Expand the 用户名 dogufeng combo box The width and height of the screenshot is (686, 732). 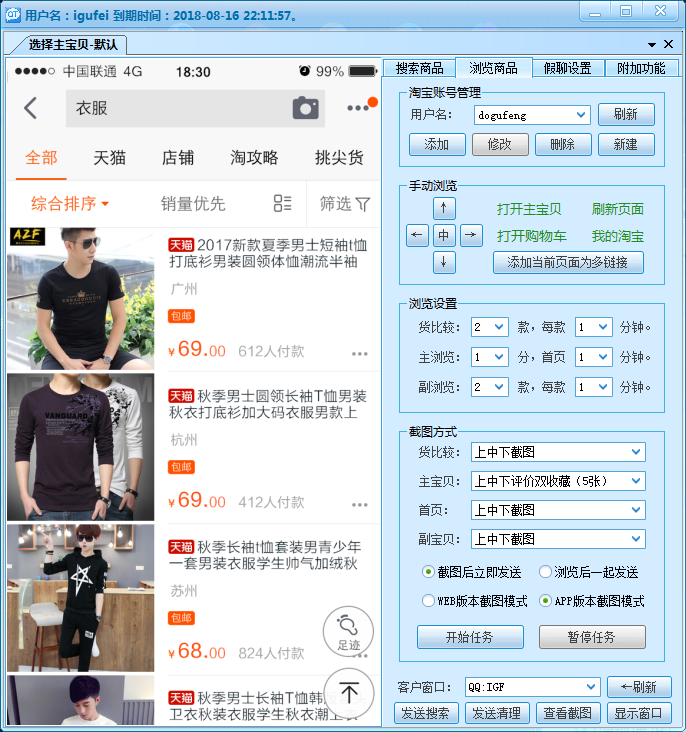click(580, 115)
